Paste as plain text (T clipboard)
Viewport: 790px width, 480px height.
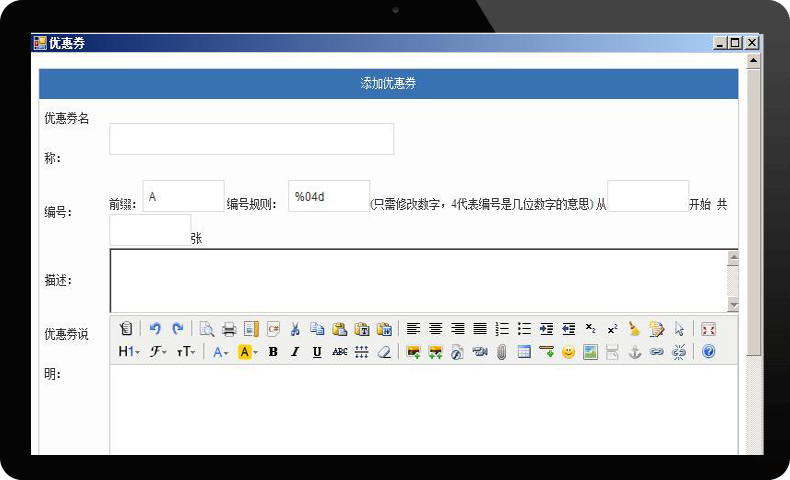click(x=362, y=329)
